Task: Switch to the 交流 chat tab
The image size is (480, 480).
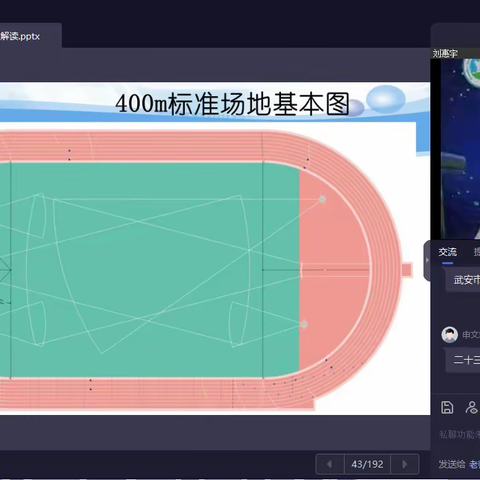Action: [x=447, y=252]
